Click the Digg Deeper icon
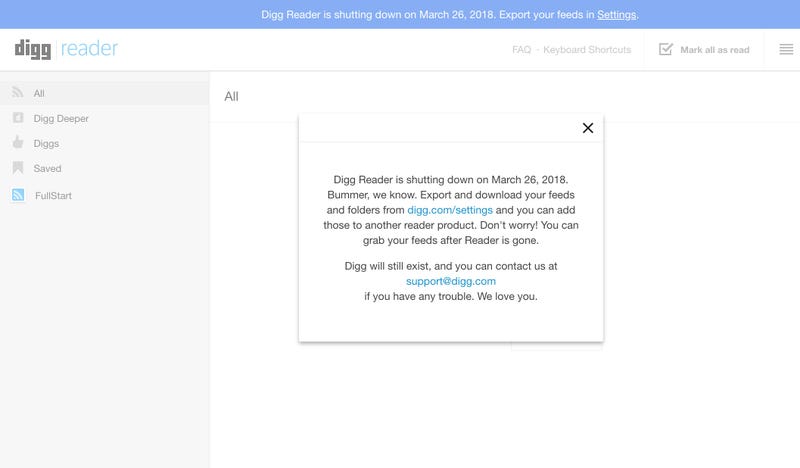This screenshot has width=800, height=468. point(18,118)
